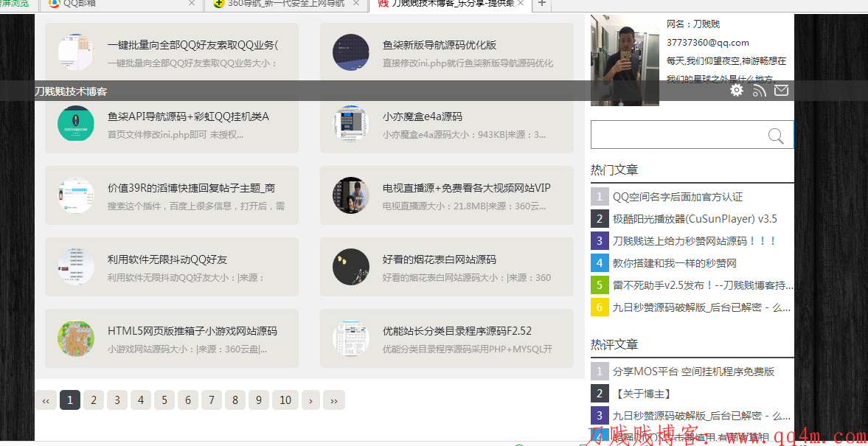868x446 pixels.
Task: Click thumbnail of 电视直播源 post
Action: [x=351, y=195]
